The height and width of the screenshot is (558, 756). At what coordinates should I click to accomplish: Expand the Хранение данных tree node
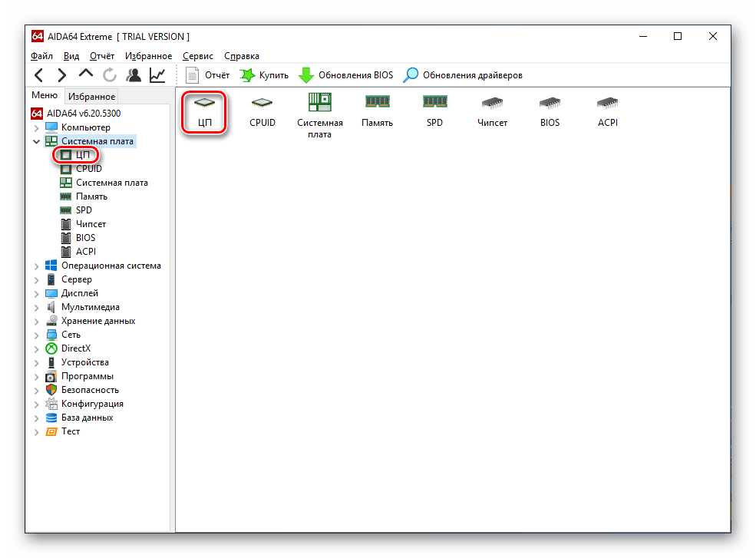[36, 321]
